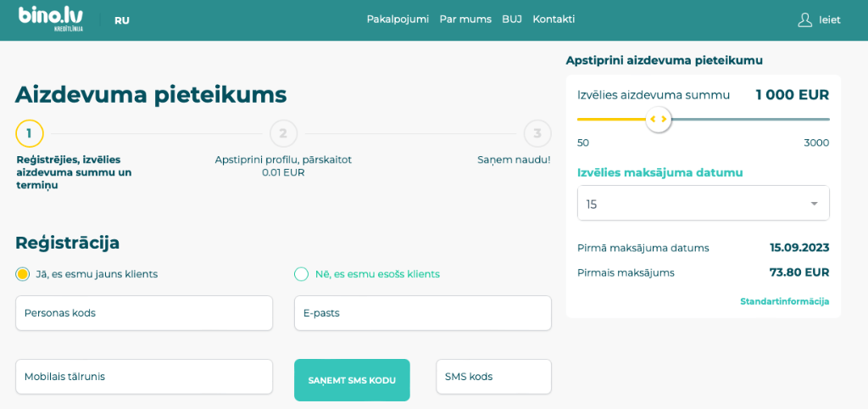Select 'Jā, es esmu jauns klients' radio

22,274
